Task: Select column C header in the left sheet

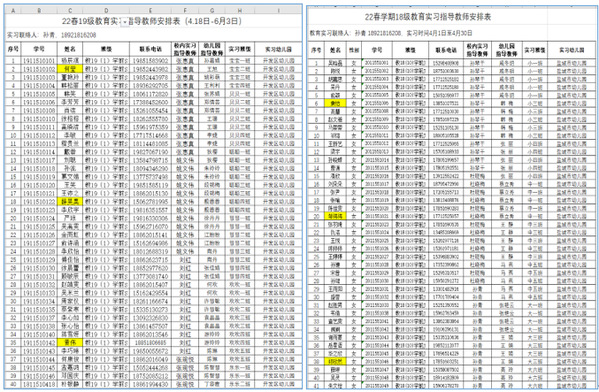Action: pos(70,10)
